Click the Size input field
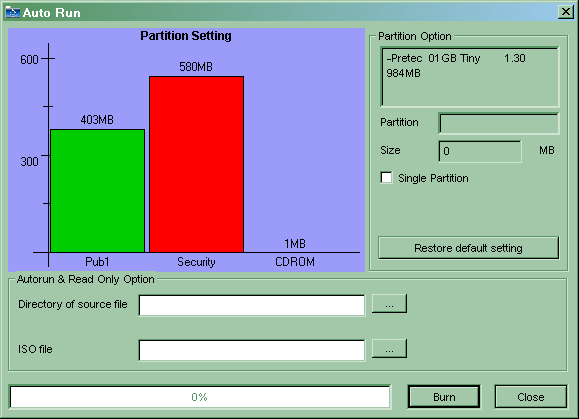The width and height of the screenshot is (579, 419). (x=480, y=151)
